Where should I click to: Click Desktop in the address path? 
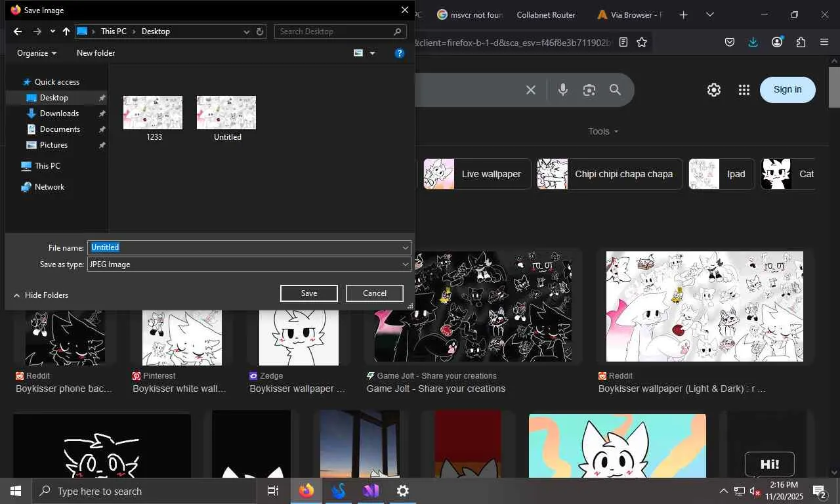pos(156,31)
